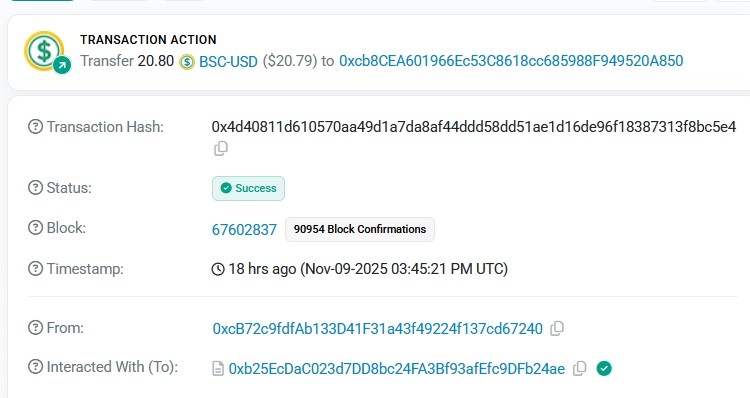Click the Transaction Hash help icon
This screenshot has width=750, height=398.
(35, 127)
